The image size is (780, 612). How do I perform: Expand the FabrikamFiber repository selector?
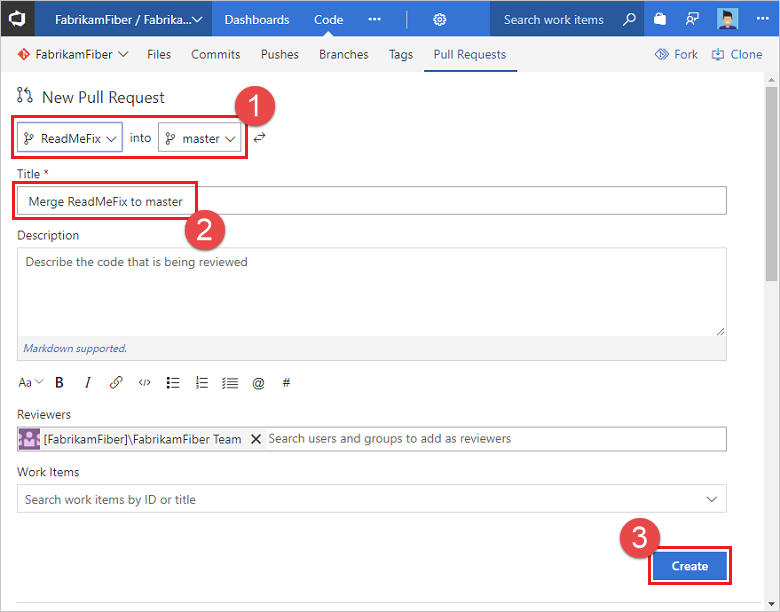pos(73,54)
